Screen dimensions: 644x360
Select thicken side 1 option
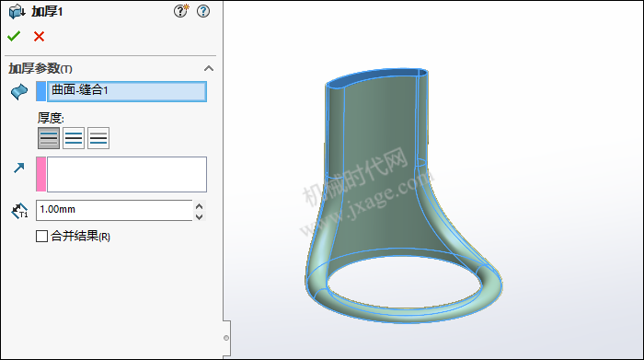pyautogui.click(x=49, y=138)
